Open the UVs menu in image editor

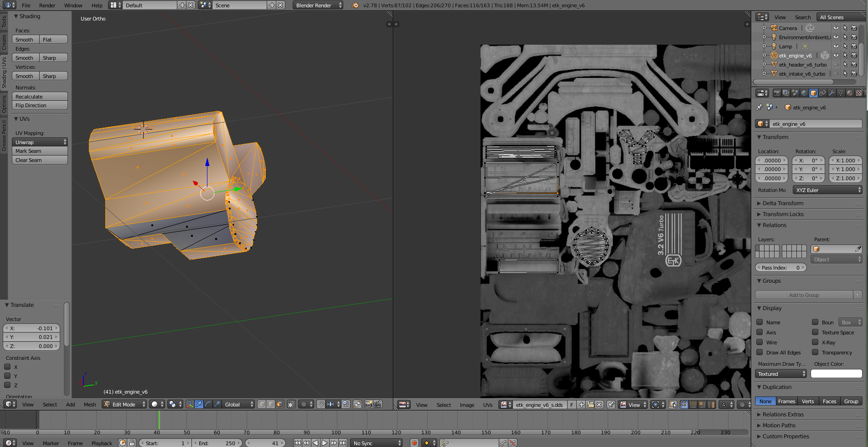487,405
